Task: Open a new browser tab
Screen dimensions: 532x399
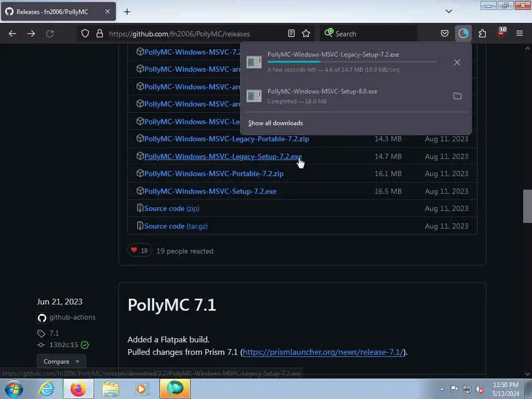Action: (x=127, y=12)
